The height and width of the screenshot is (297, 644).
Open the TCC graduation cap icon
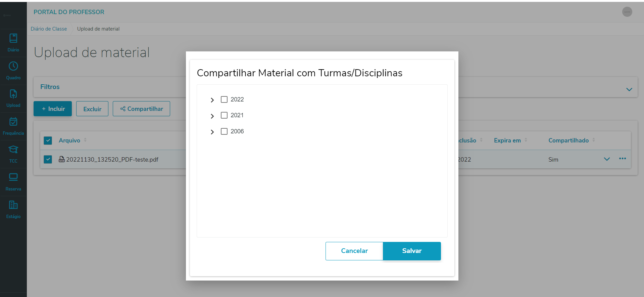(13, 150)
